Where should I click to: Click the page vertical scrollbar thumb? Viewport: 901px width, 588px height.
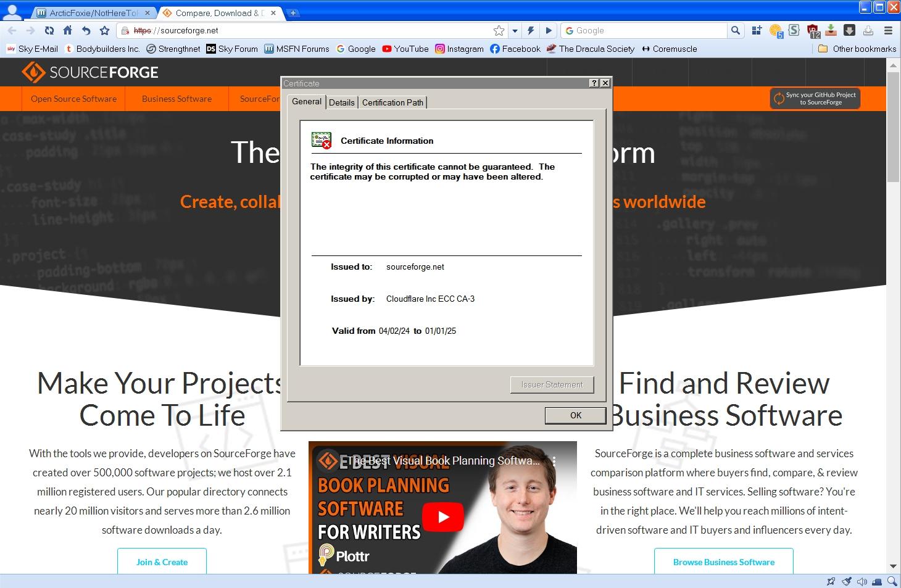pyautogui.click(x=893, y=126)
